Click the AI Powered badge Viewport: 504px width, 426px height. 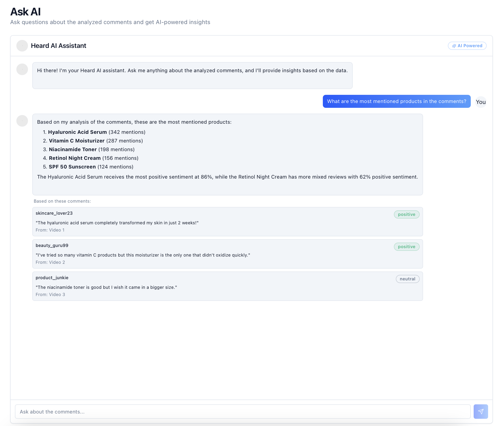click(467, 46)
